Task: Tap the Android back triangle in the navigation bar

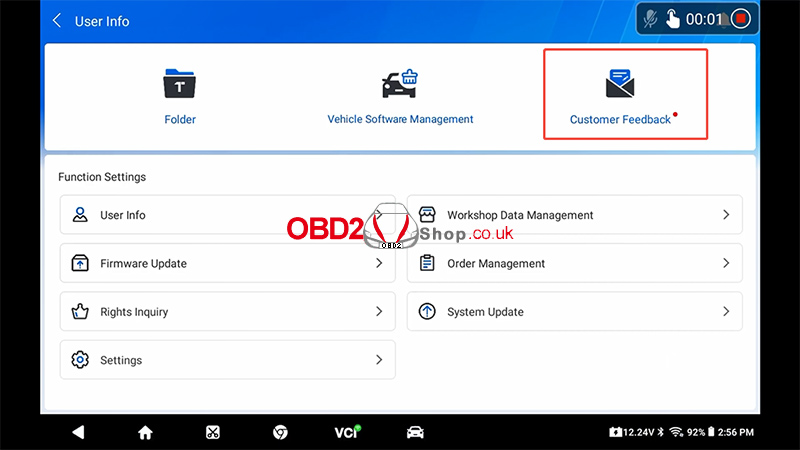Action: coord(78,433)
